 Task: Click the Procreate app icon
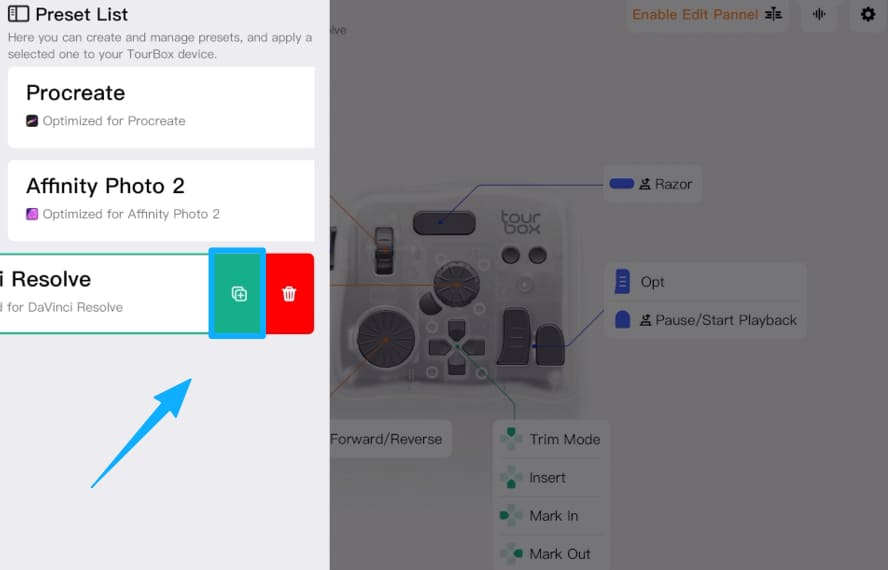click(32, 121)
